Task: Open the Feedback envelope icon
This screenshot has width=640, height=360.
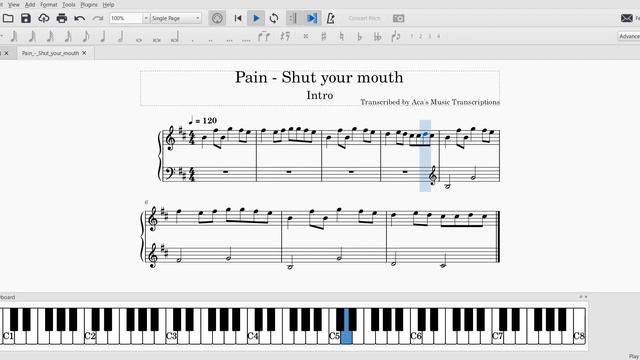Action: tap(627, 18)
